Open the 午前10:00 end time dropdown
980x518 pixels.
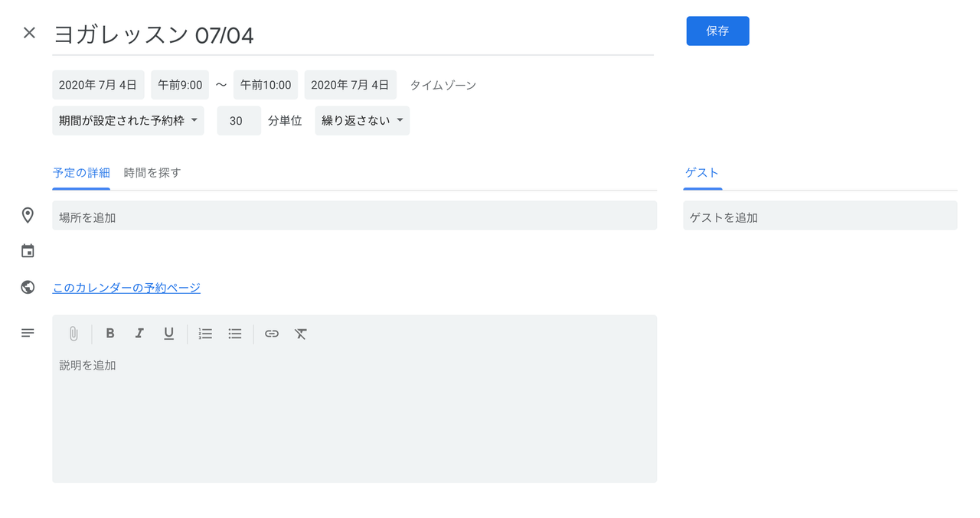coord(266,85)
